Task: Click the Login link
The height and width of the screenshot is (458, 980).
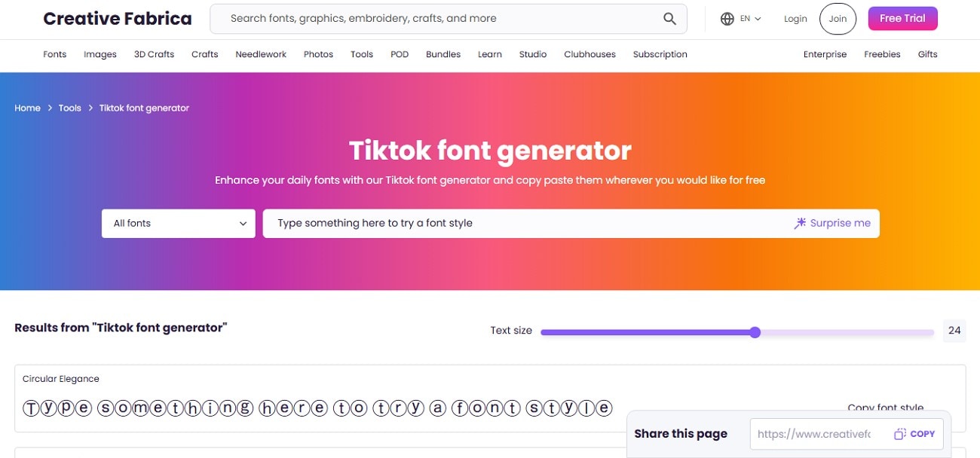Action: click(795, 19)
